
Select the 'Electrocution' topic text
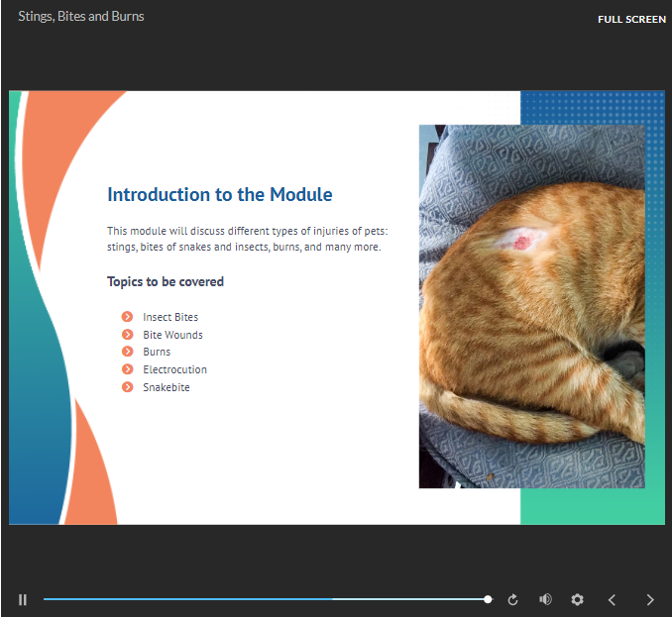174,369
